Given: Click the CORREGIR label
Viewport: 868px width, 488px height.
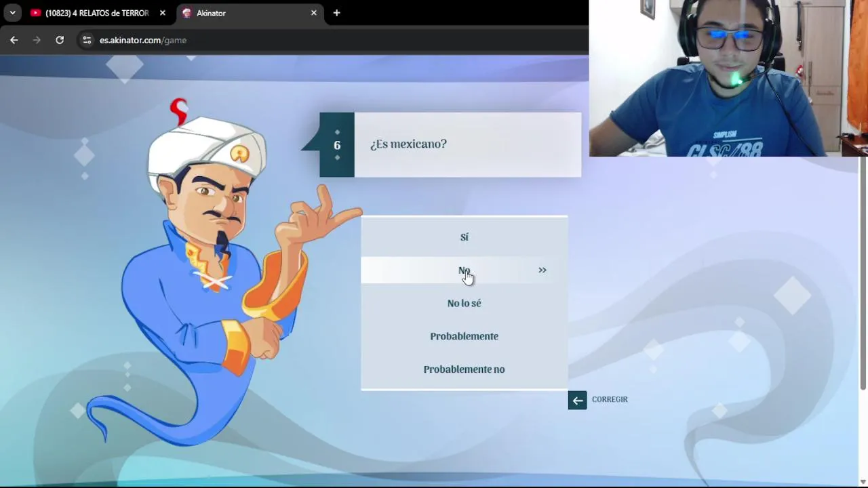Looking at the screenshot, I should pos(610,399).
